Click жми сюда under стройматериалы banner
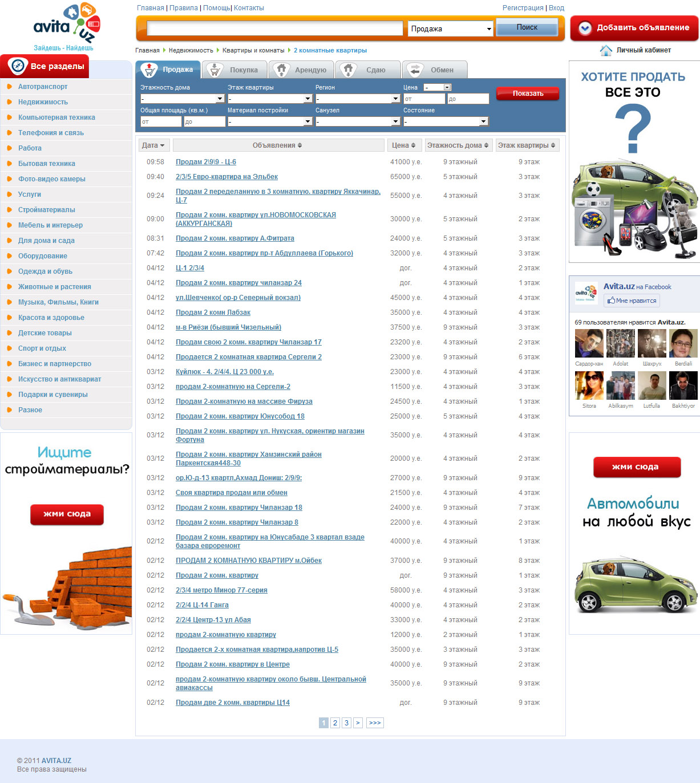This screenshot has width=700, height=783. click(67, 514)
